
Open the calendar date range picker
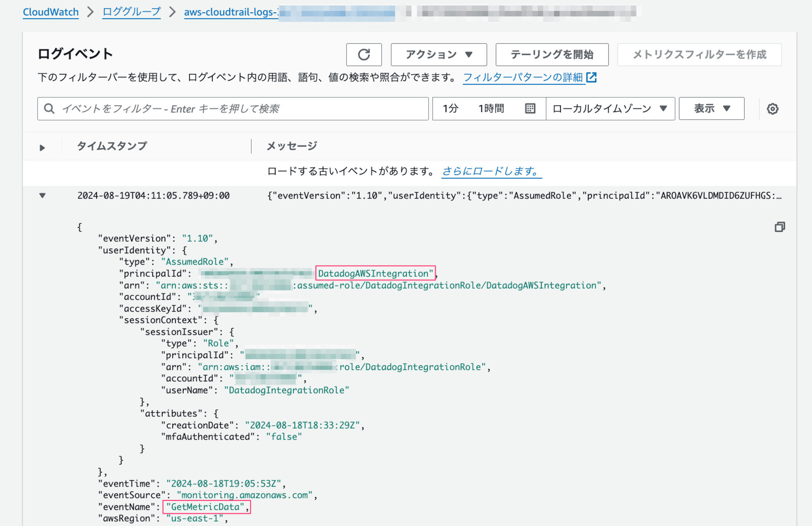pos(530,108)
